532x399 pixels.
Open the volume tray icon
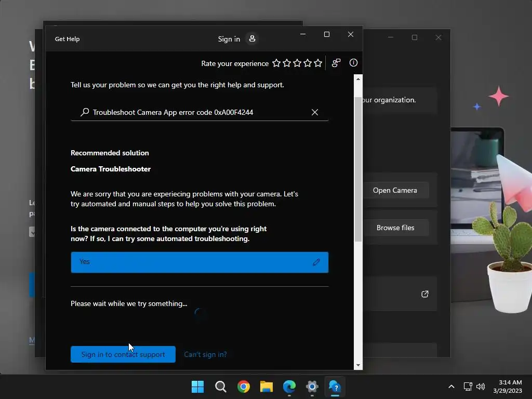click(x=481, y=387)
